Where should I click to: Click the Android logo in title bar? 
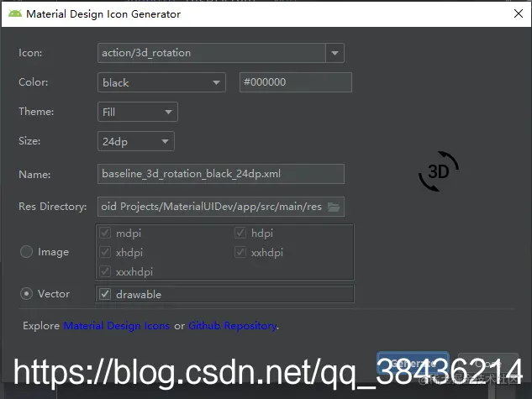click(x=15, y=13)
